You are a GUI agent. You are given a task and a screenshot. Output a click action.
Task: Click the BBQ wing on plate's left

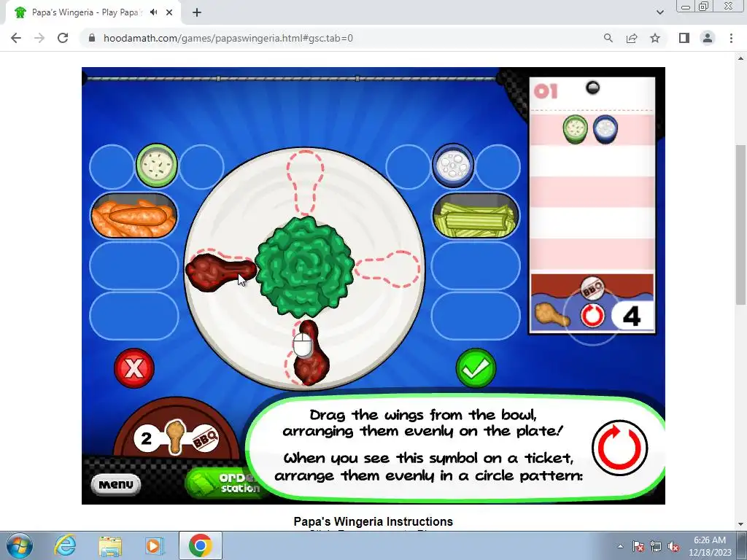220,272
